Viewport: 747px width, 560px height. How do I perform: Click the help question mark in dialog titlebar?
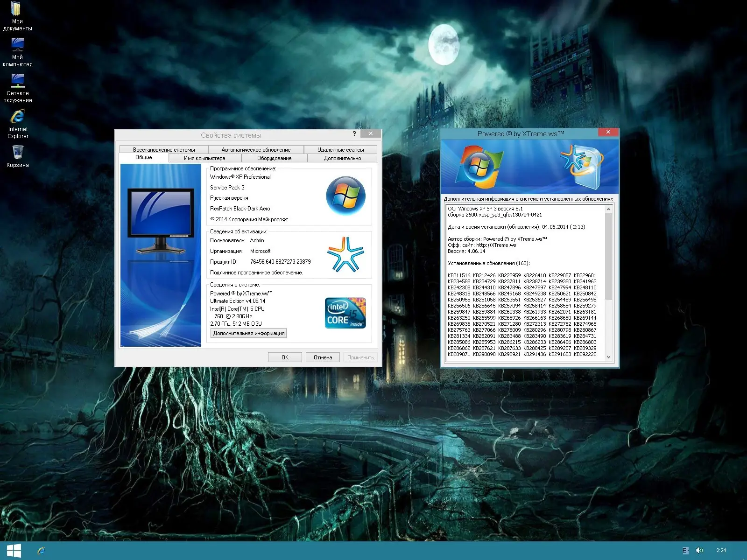(354, 133)
